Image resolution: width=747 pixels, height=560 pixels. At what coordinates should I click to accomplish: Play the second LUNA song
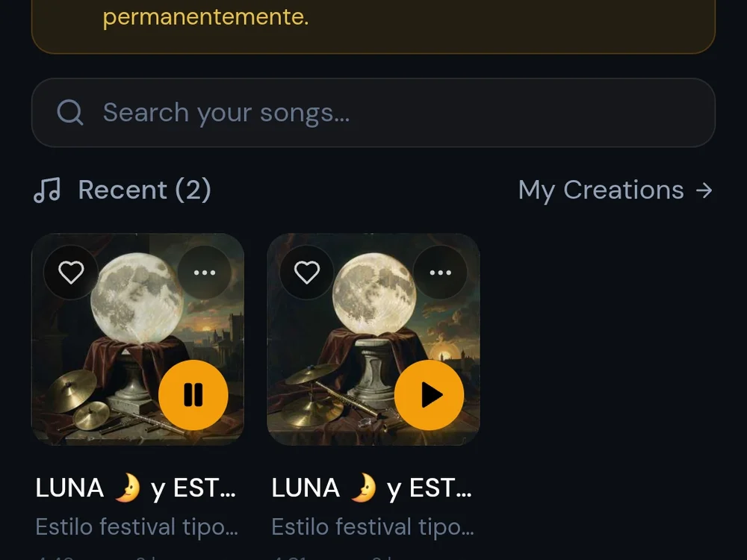pyautogui.click(x=430, y=395)
